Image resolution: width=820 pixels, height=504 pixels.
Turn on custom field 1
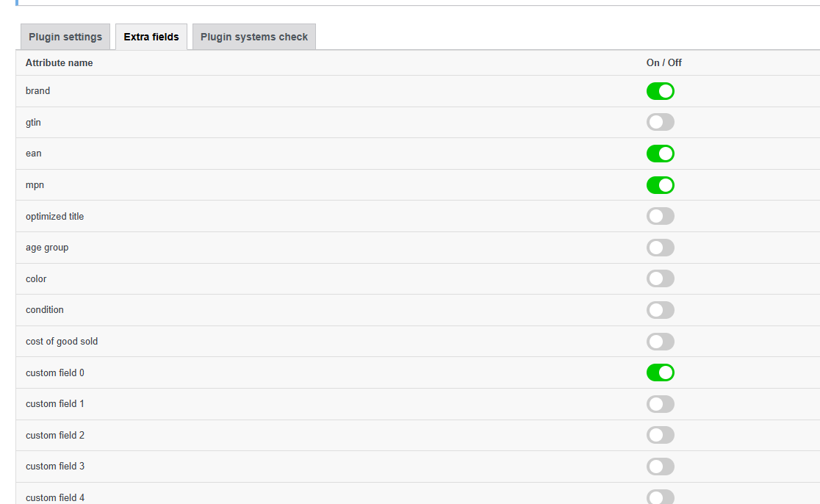pyautogui.click(x=660, y=404)
